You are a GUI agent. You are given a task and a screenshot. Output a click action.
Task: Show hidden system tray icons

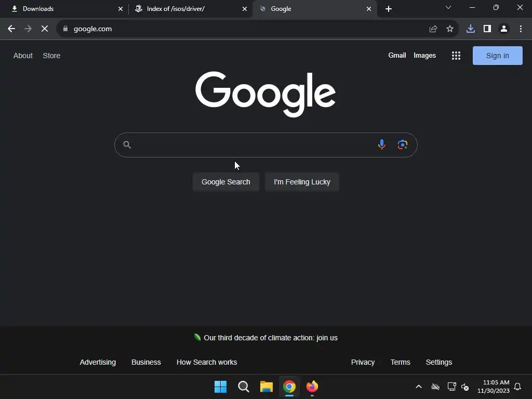pyautogui.click(x=419, y=387)
